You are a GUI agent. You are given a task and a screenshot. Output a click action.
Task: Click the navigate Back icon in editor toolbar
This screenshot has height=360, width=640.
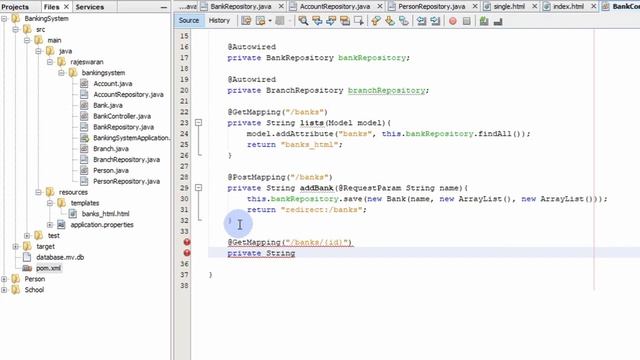pos(260,21)
